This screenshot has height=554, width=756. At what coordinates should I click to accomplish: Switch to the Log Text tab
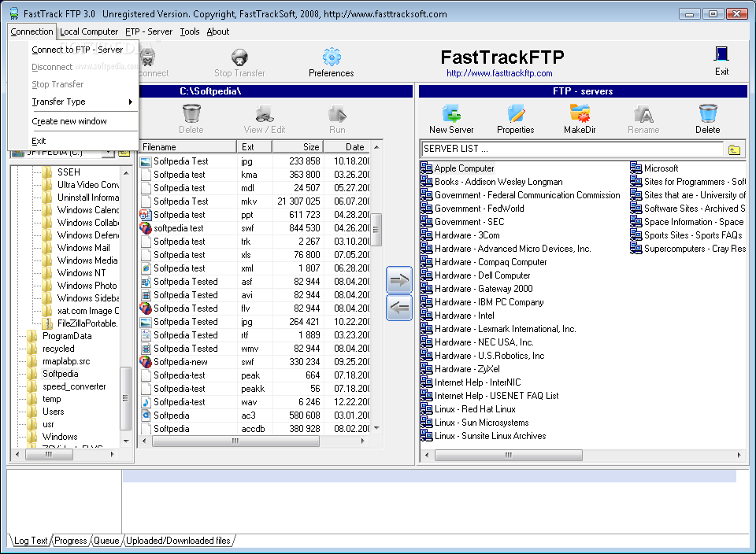click(31, 541)
